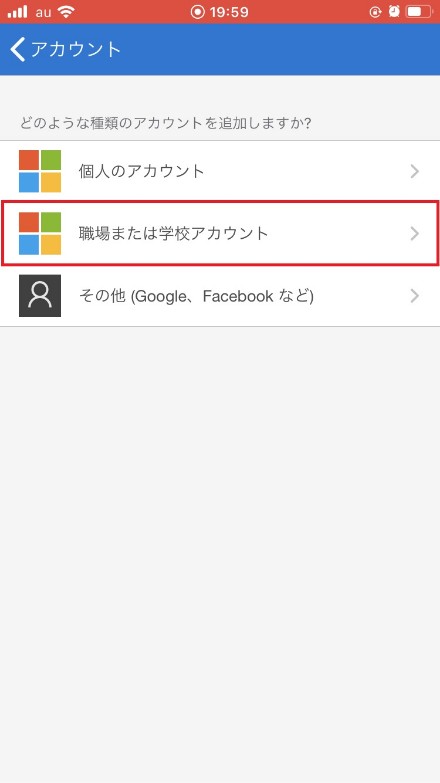
Task: Open chevron on 個人のアカウント row
Action: [415, 172]
